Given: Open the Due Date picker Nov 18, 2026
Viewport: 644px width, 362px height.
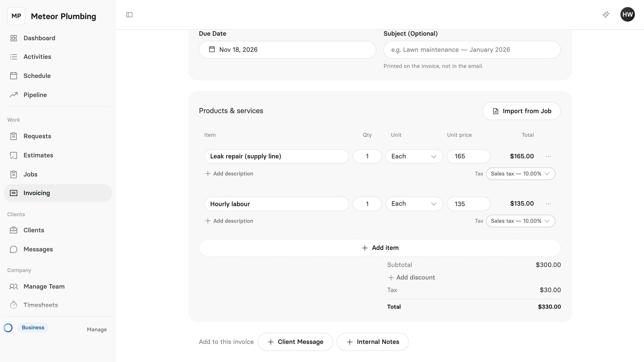Looking at the screenshot, I should [x=287, y=50].
